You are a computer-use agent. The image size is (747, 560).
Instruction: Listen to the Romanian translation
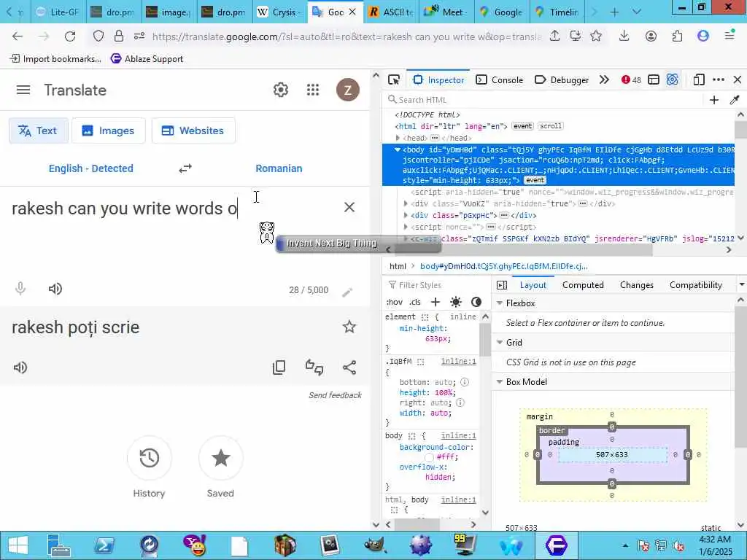(20, 367)
